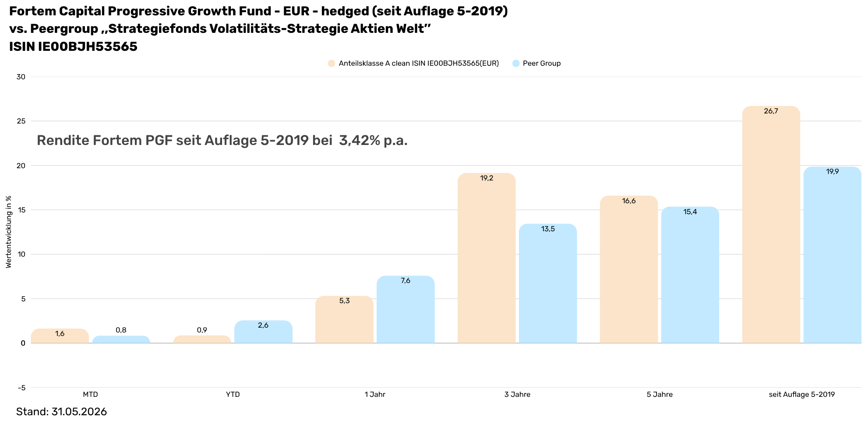Click the 'YTD' x-axis label
Image resolution: width=868 pixels, height=424 pixels.
pos(233,394)
